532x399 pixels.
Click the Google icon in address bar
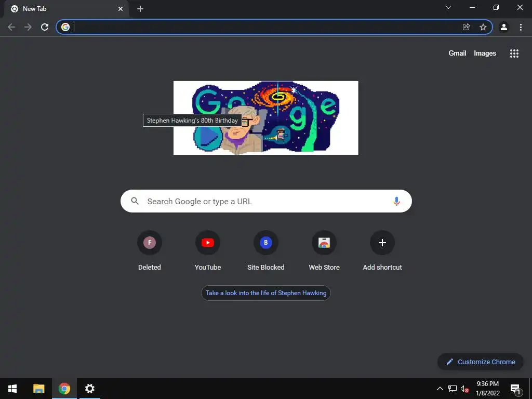[x=65, y=27]
